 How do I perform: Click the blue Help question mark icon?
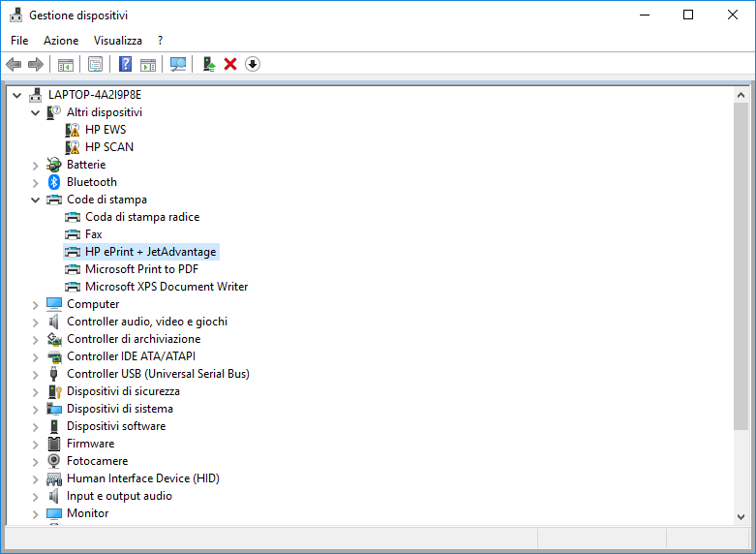click(x=125, y=64)
